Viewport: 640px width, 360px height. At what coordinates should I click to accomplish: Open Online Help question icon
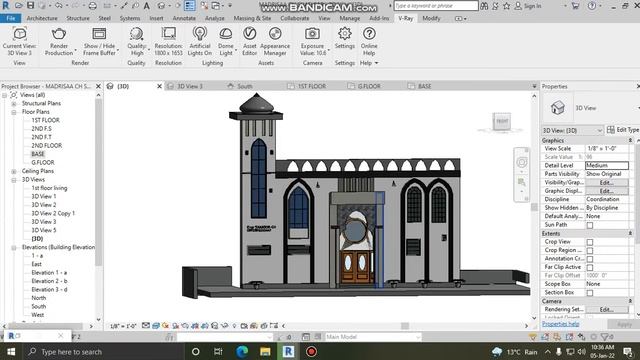pyautogui.click(x=369, y=33)
